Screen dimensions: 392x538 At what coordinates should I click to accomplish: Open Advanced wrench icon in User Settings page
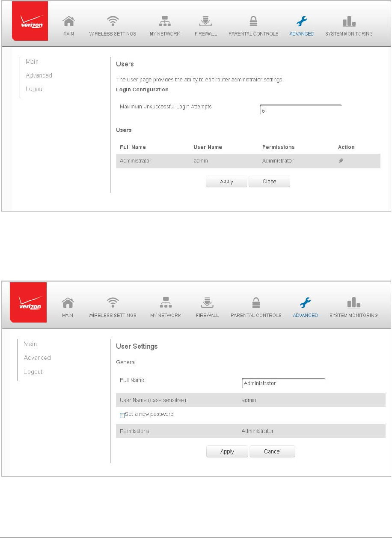(x=306, y=304)
